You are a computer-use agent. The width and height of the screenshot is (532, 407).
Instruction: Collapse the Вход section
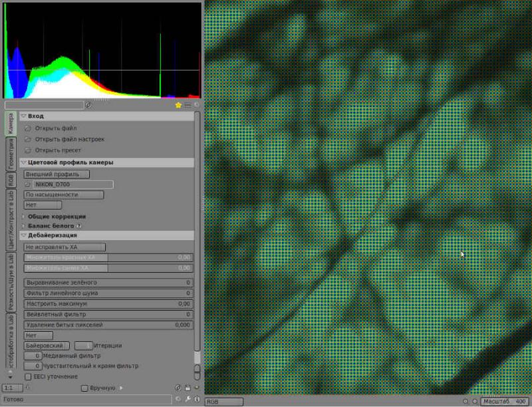click(x=23, y=116)
